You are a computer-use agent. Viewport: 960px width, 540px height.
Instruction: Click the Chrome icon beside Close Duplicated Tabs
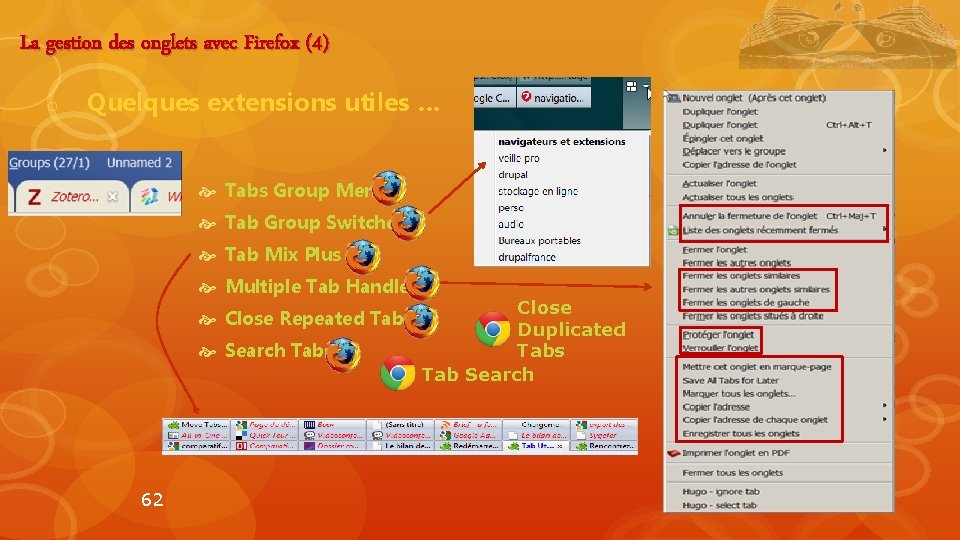click(x=493, y=329)
